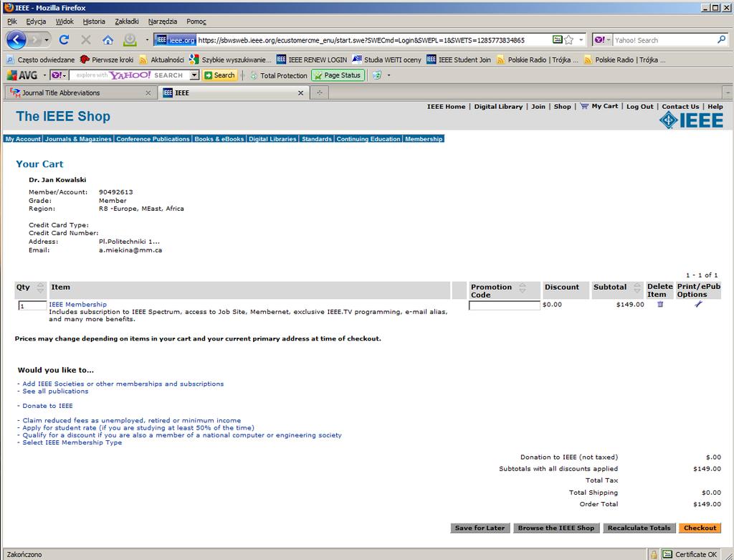This screenshot has height=560, width=734.
Task: Stop loading with the X toolbar icon
Action: [x=86, y=40]
